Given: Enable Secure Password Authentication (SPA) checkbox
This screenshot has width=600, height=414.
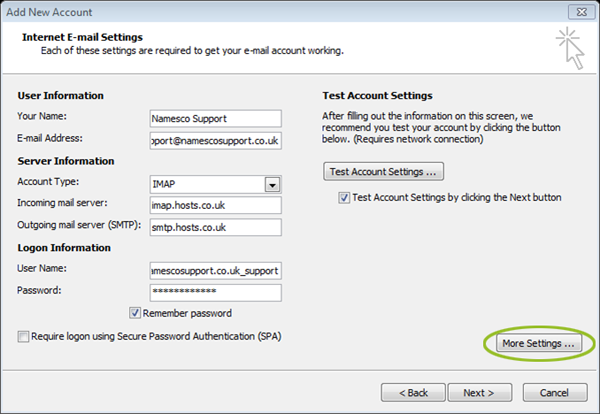Looking at the screenshot, I should point(23,336).
